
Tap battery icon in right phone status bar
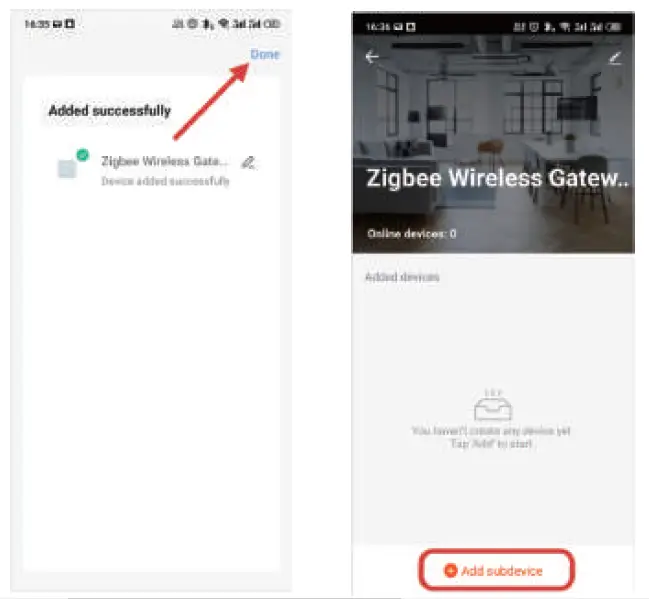coord(615,27)
